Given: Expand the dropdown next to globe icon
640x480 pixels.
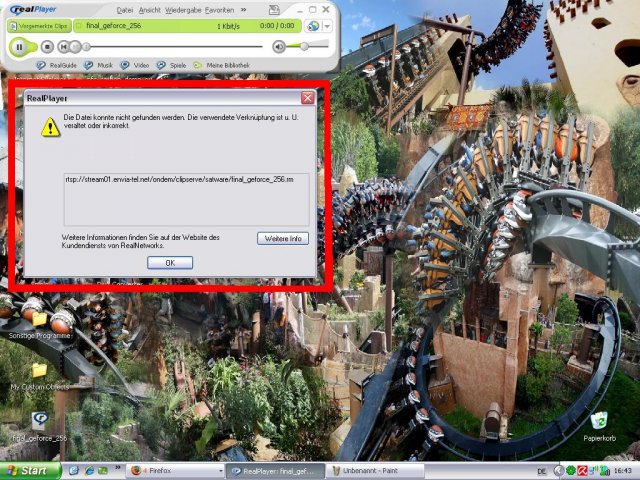Looking at the screenshot, I should (327, 26).
